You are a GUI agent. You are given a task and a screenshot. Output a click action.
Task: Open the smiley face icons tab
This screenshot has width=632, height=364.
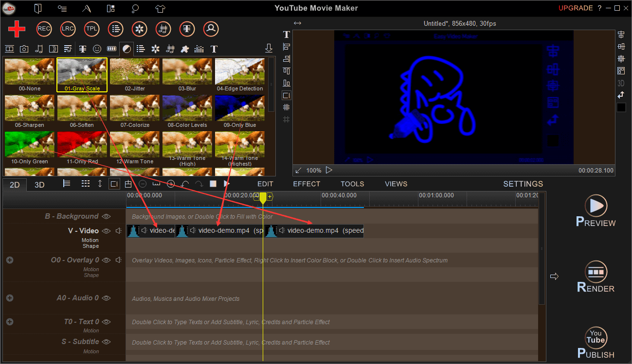[x=97, y=49]
